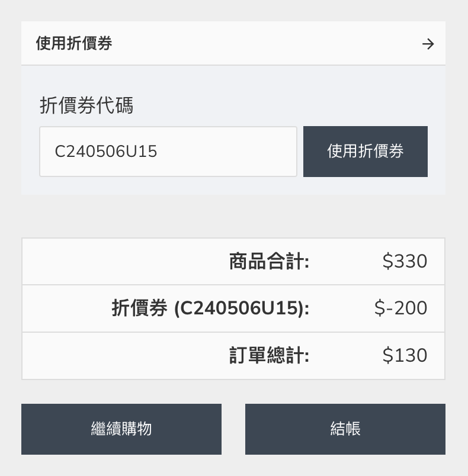Viewport: 468px width, 476px height.
Task: Click the $330 subtotal amount
Action: coord(405,261)
